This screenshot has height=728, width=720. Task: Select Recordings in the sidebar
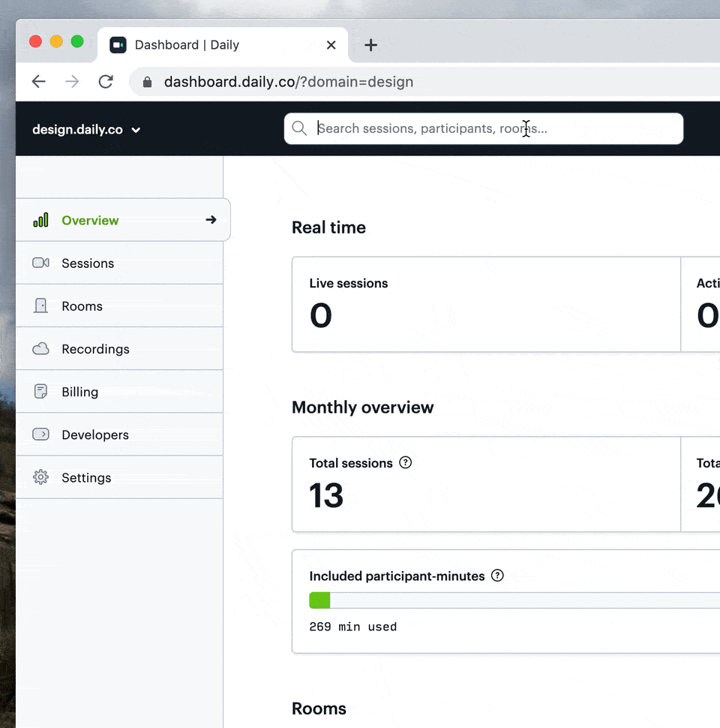click(x=119, y=349)
